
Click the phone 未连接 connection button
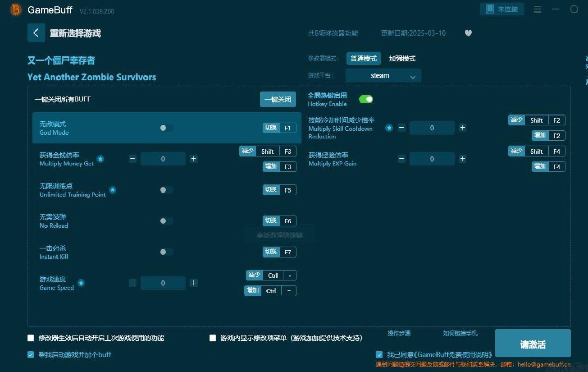tap(502, 9)
